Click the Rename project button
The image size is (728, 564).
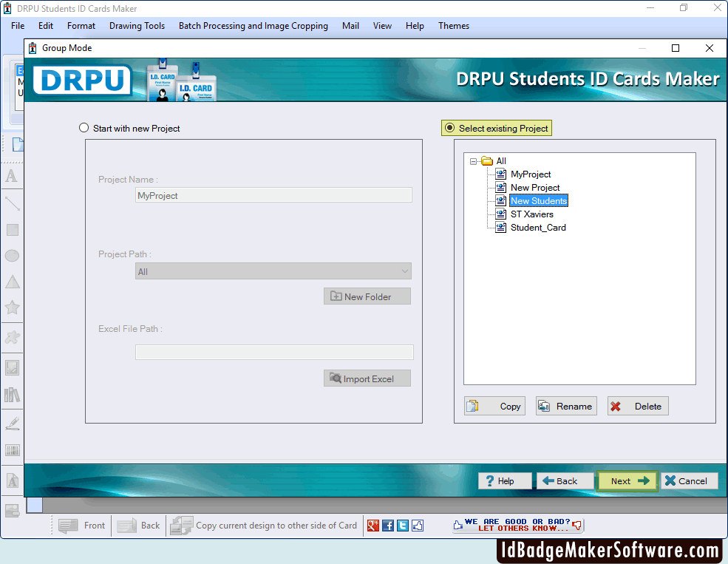[566, 406]
